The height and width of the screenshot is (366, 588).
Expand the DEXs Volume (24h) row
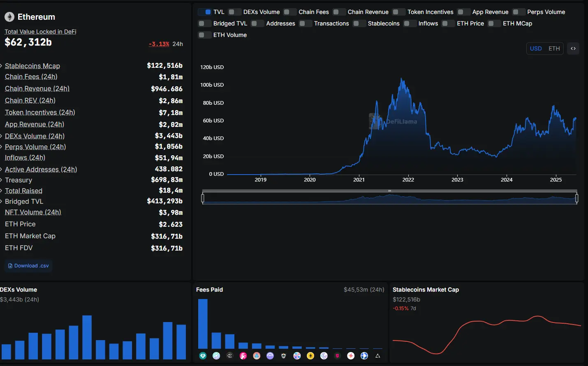(1, 136)
